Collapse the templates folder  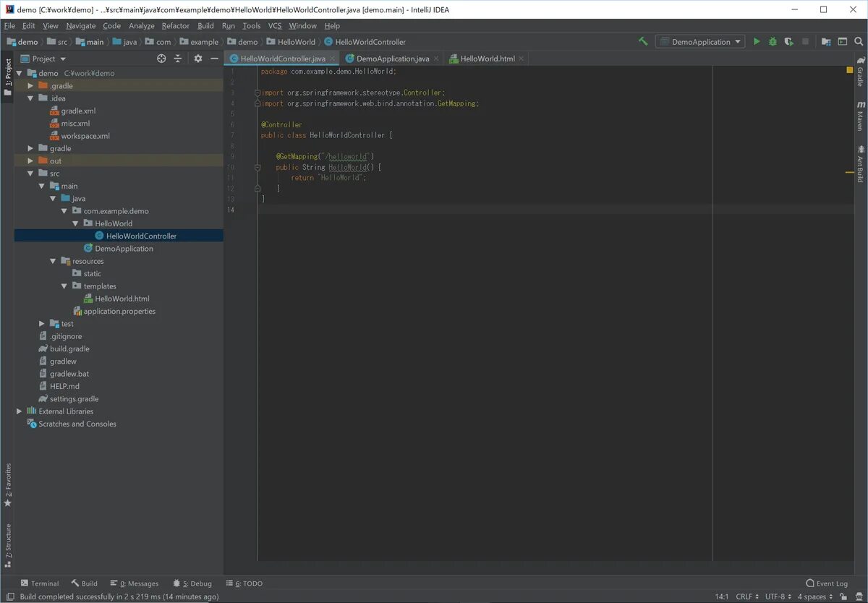[64, 286]
